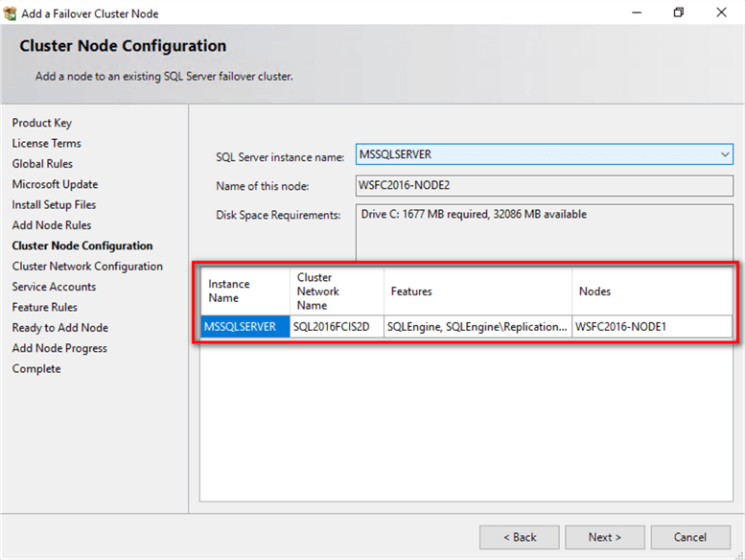Select the Service Accounts step
Viewport: 745px width, 560px height.
tap(54, 287)
